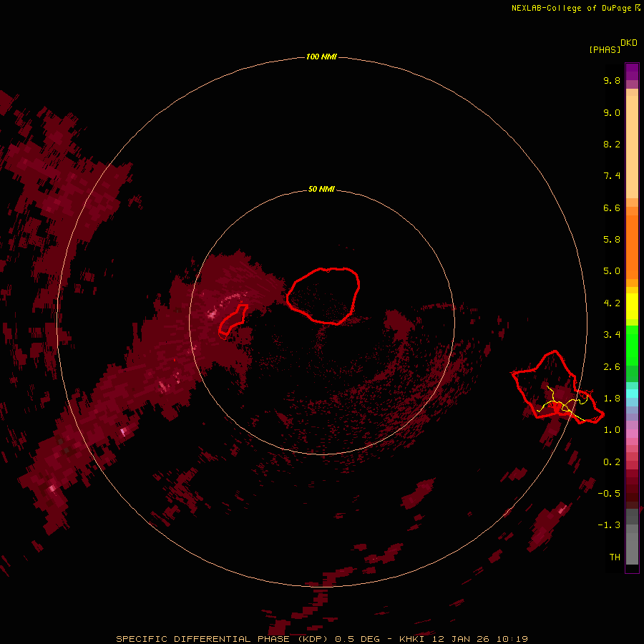Click the -0.5 scale value
The image size is (644, 644).
click(609, 494)
